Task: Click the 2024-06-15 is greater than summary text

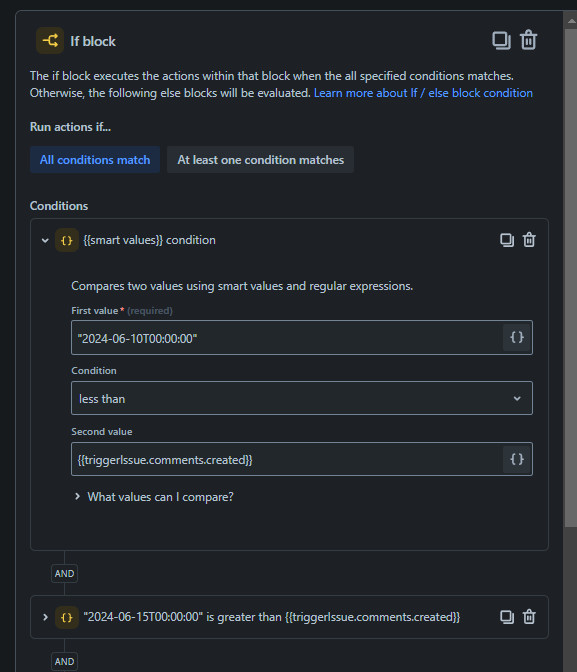Action: click(271, 617)
